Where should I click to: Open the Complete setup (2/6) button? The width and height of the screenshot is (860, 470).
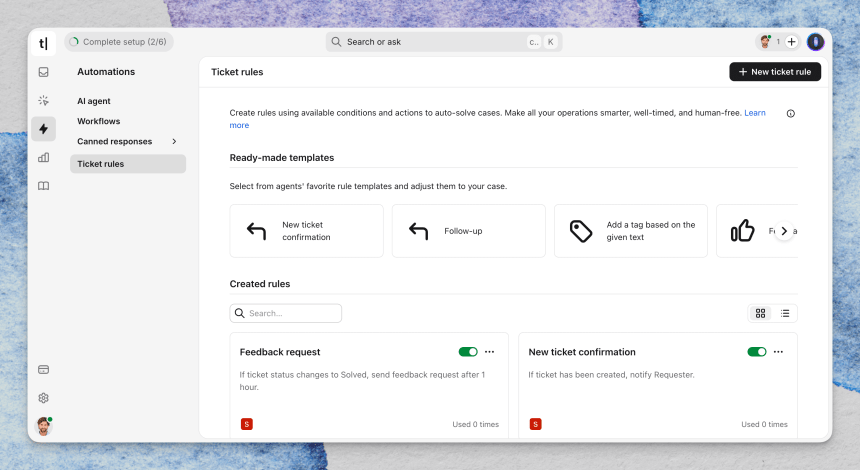pyautogui.click(x=119, y=42)
